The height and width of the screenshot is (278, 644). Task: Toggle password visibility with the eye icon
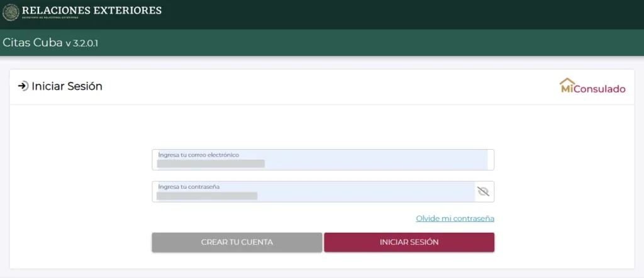coord(484,191)
